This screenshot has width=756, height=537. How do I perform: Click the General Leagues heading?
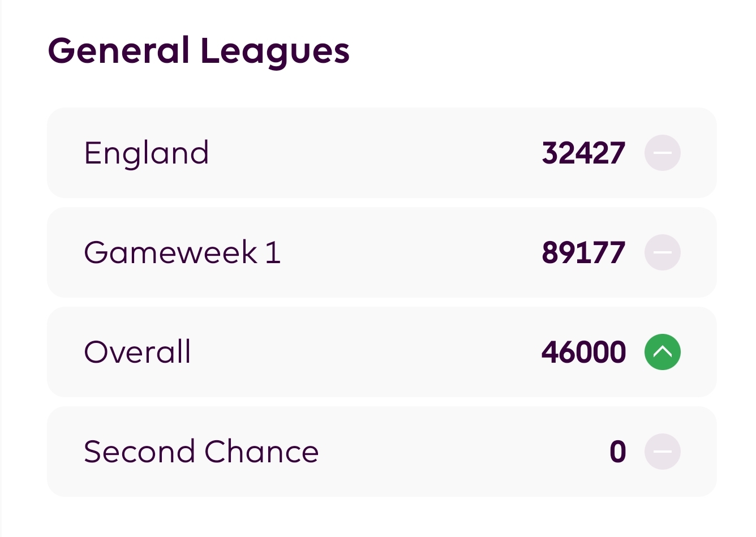click(198, 51)
